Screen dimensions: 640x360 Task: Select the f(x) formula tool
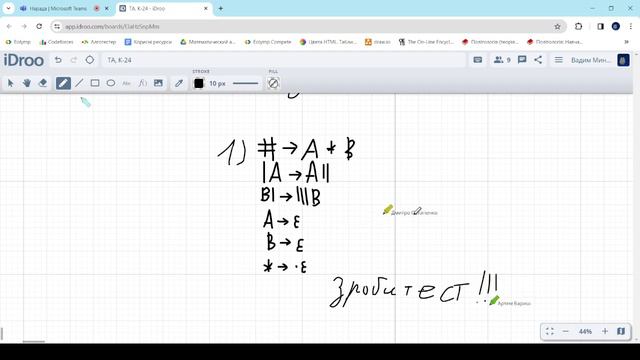pyautogui.click(x=142, y=83)
